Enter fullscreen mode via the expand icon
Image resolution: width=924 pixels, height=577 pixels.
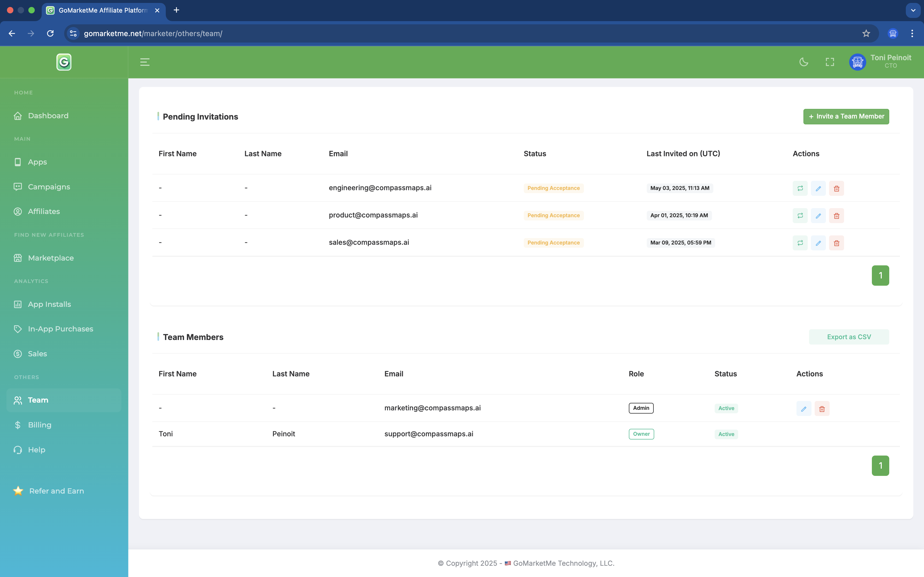[830, 62]
